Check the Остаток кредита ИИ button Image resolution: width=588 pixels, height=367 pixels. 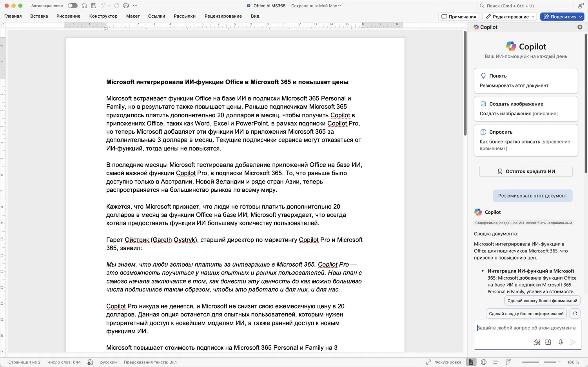click(526, 171)
